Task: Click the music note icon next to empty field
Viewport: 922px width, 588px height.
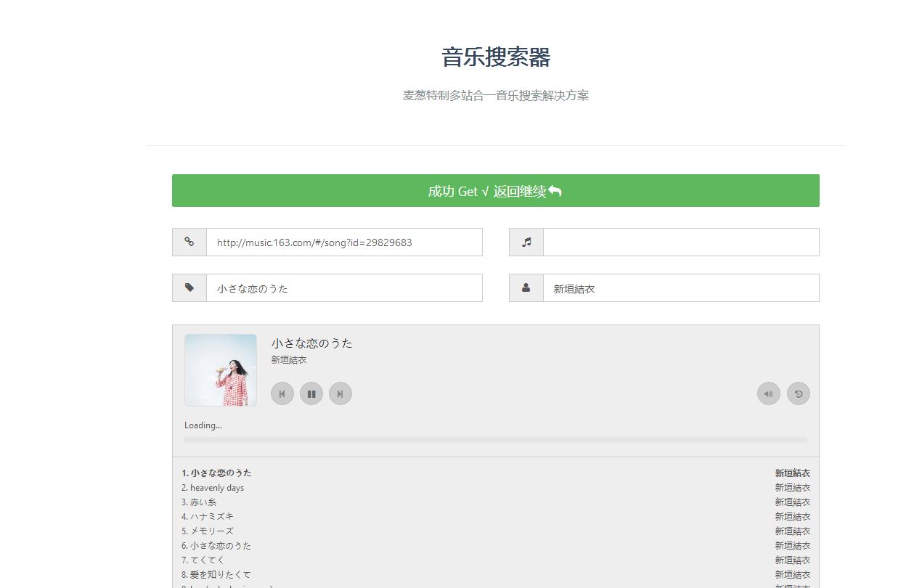Action: pos(526,242)
